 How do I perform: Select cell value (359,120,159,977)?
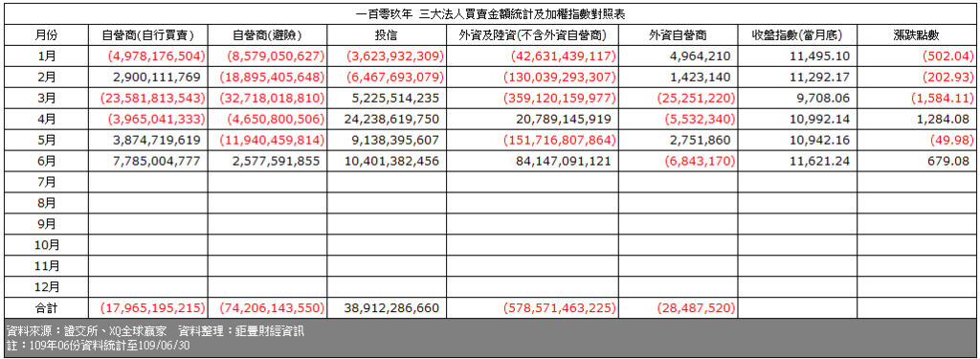pyautogui.click(x=560, y=99)
